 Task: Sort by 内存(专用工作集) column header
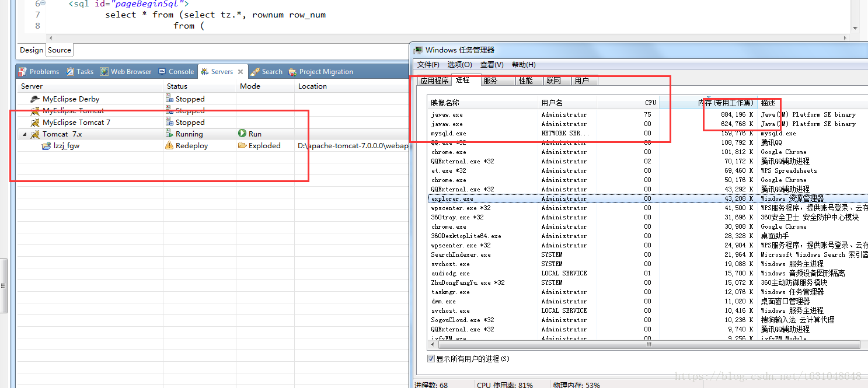(x=709, y=103)
